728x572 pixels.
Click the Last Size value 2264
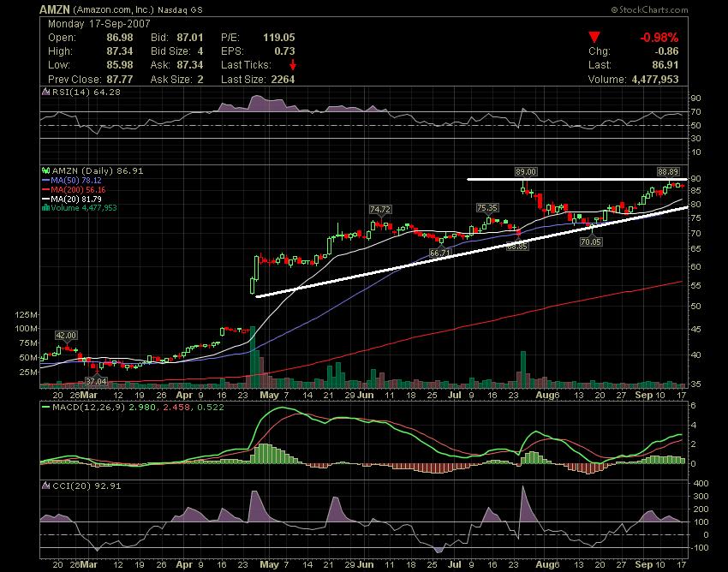(283, 80)
